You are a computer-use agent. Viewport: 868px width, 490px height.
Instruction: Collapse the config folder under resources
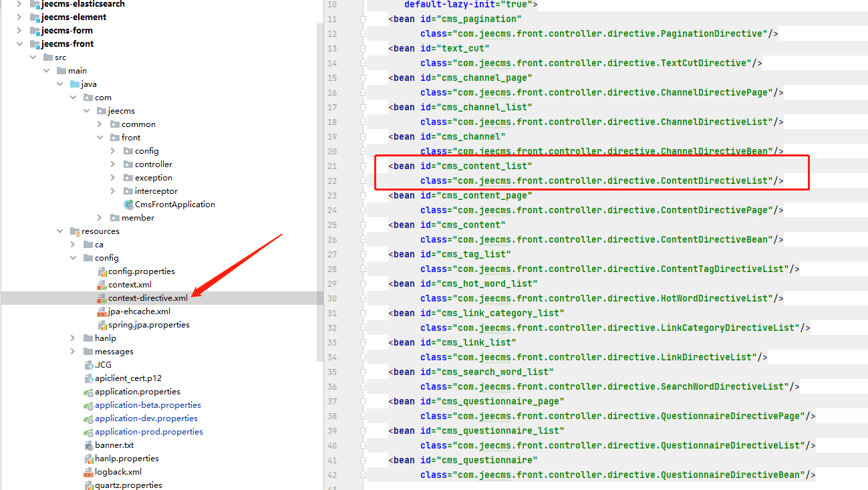coord(72,258)
